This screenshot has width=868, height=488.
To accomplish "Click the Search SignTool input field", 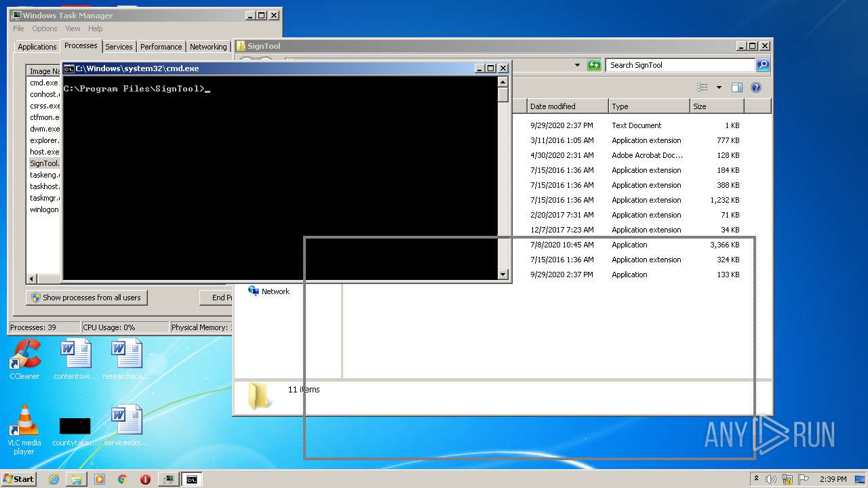I will 680,65.
